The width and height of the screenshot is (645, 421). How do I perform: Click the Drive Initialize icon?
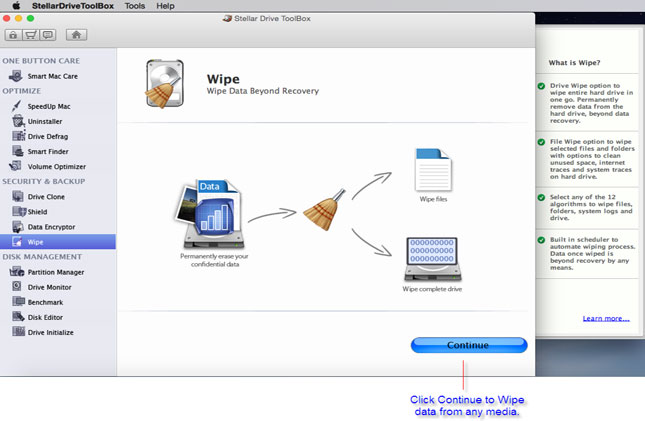(18, 331)
